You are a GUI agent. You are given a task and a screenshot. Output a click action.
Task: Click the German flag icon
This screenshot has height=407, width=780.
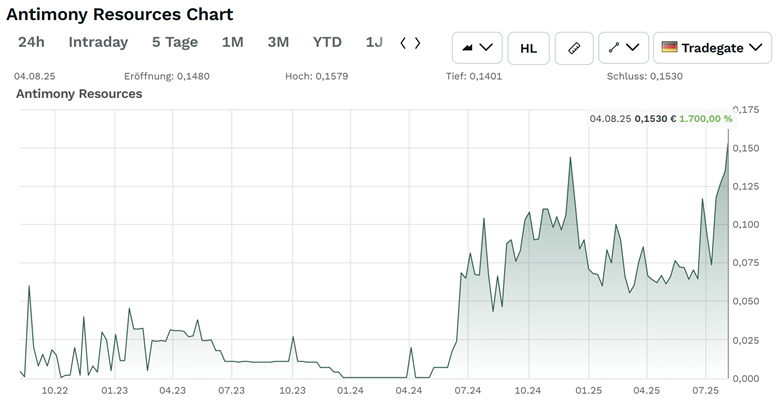click(x=669, y=47)
